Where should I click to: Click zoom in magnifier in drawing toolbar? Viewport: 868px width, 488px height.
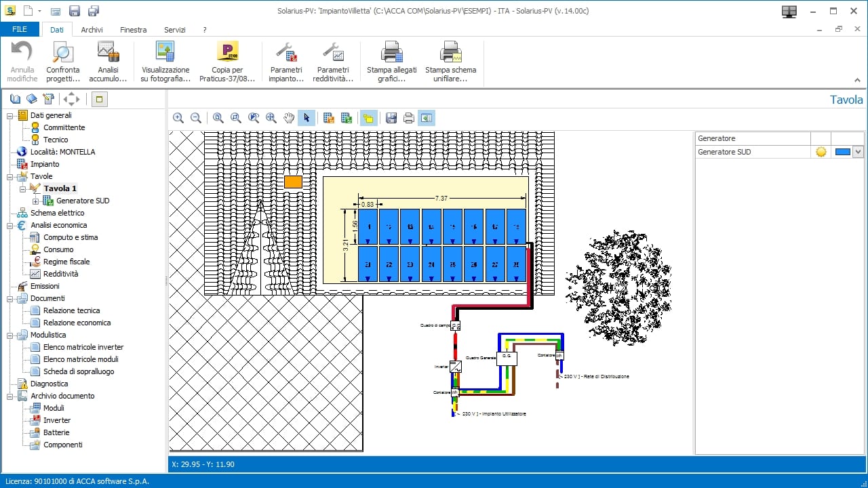pyautogui.click(x=178, y=118)
